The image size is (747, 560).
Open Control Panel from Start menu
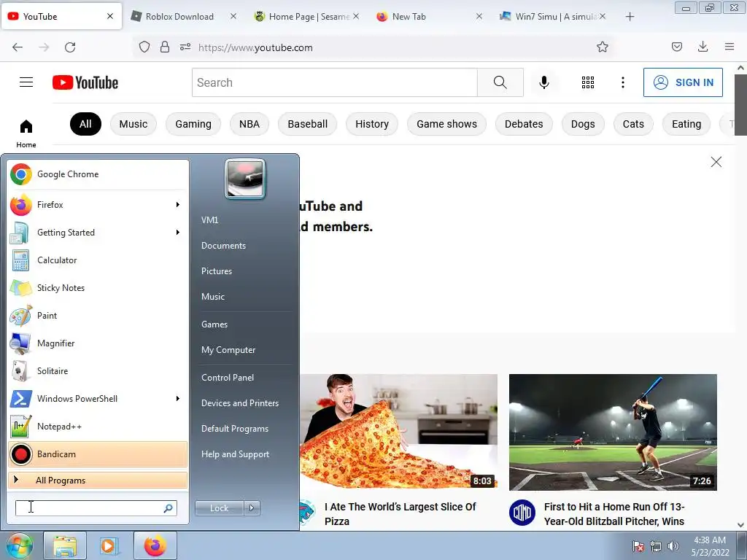(x=228, y=378)
